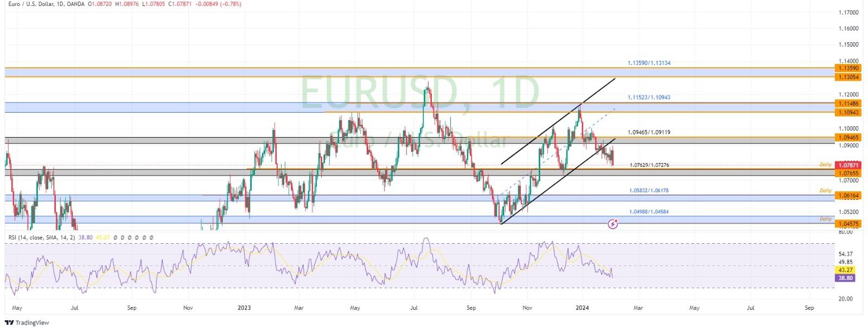The image size is (868, 331).
Task: Click the 1.13590/1.13134 zone text
Action: (649, 63)
